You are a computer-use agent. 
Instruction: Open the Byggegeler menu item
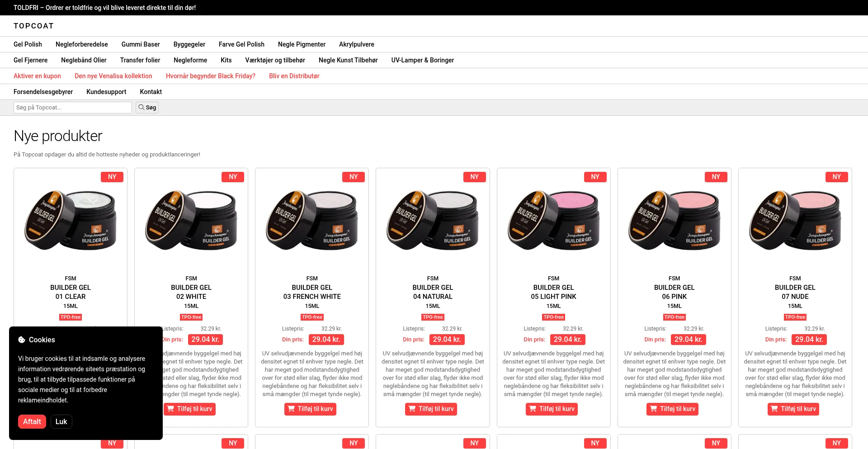189,44
